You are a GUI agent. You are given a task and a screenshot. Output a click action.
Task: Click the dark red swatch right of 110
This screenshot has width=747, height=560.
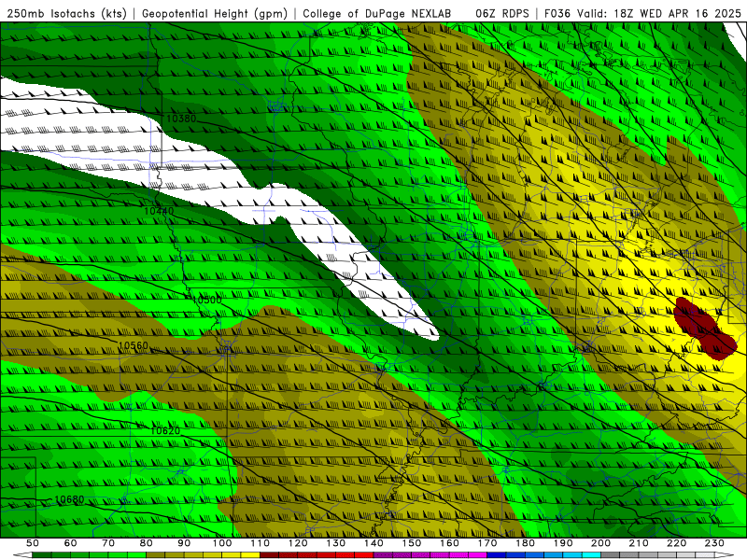pos(269,555)
